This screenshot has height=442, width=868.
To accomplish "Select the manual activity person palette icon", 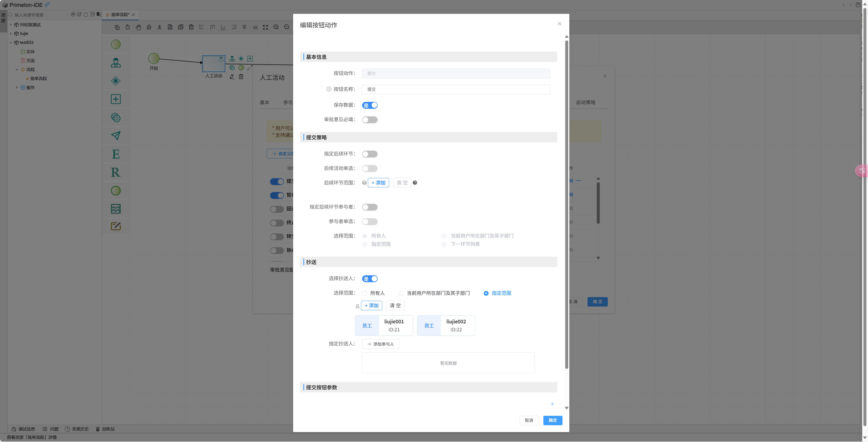I will 116,63.
